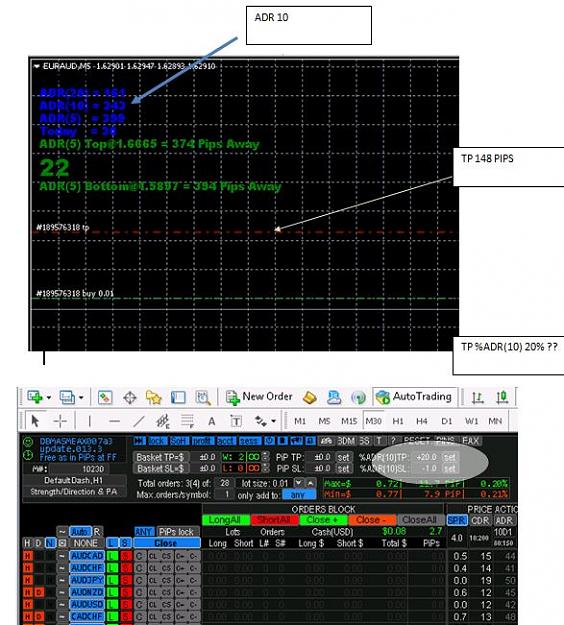This screenshot has height=625, width=564.
Task: Click the Profiles toolbar icon
Action: [67, 397]
